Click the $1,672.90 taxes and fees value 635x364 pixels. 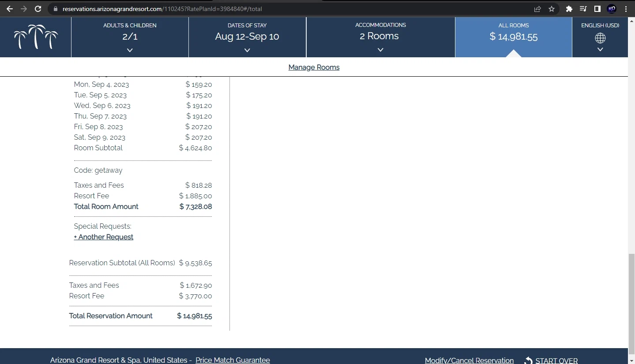point(196,286)
